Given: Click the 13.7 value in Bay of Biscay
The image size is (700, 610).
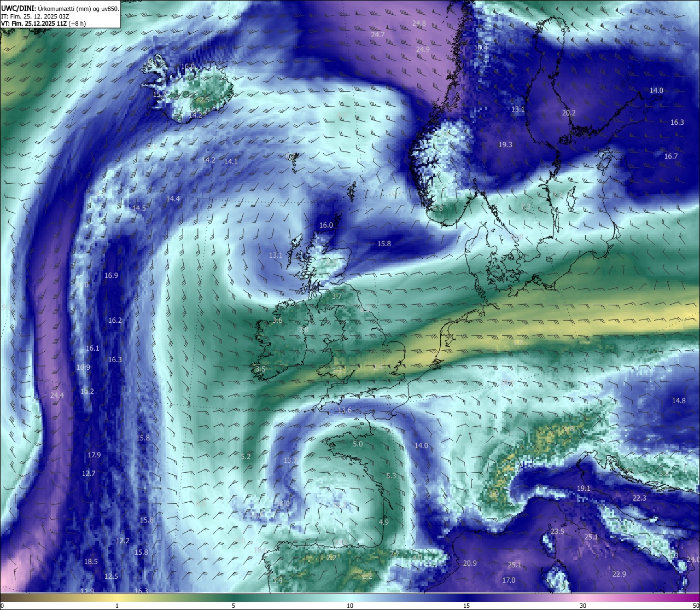Looking at the screenshot, I should coord(290,461).
